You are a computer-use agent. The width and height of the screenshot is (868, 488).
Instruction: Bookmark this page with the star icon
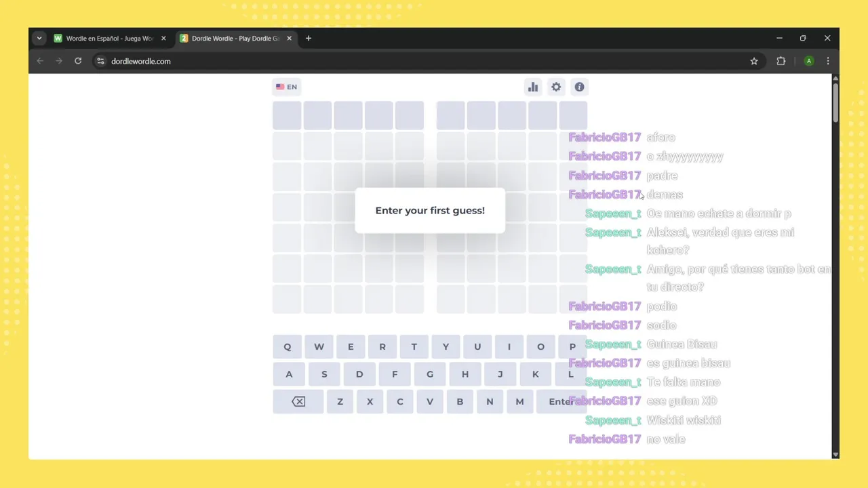pyautogui.click(x=754, y=61)
